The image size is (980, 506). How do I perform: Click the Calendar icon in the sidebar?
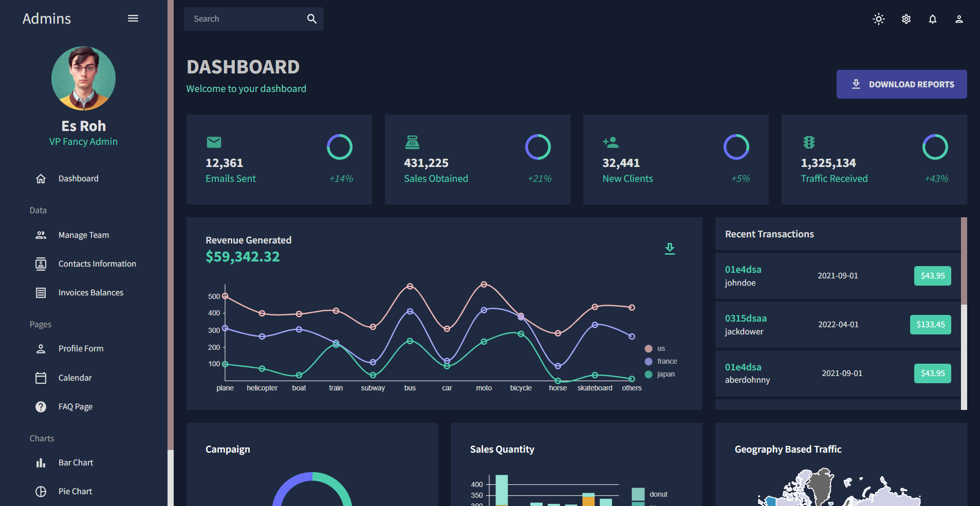point(41,378)
